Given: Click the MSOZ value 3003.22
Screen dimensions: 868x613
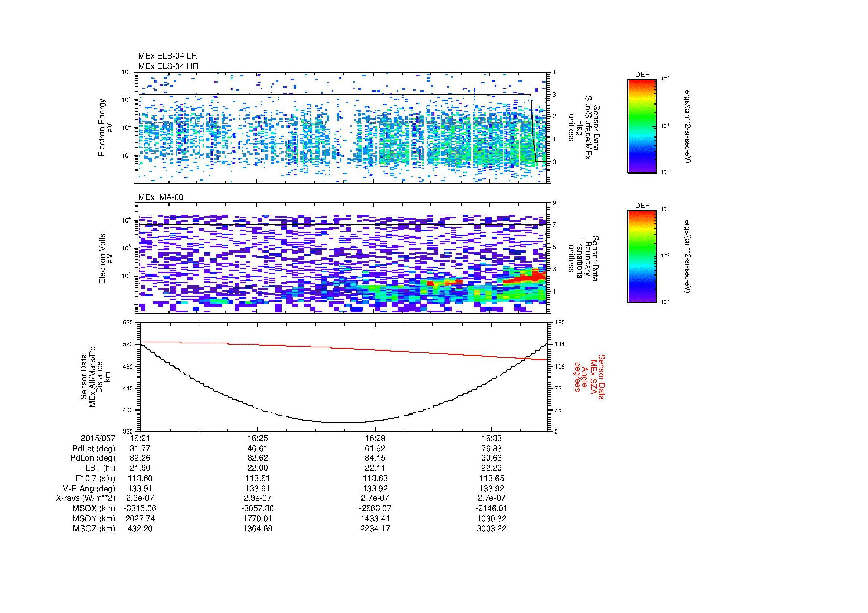Looking at the screenshot, I should point(491,529).
